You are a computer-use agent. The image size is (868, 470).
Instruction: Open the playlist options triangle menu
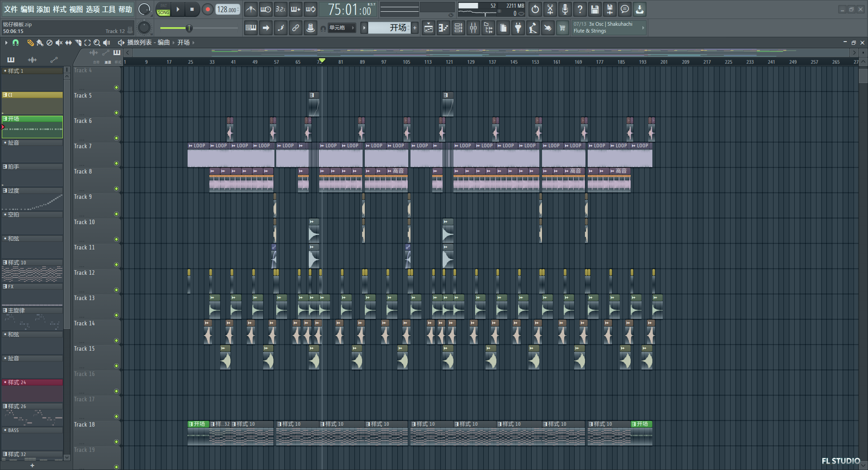coord(6,42)
